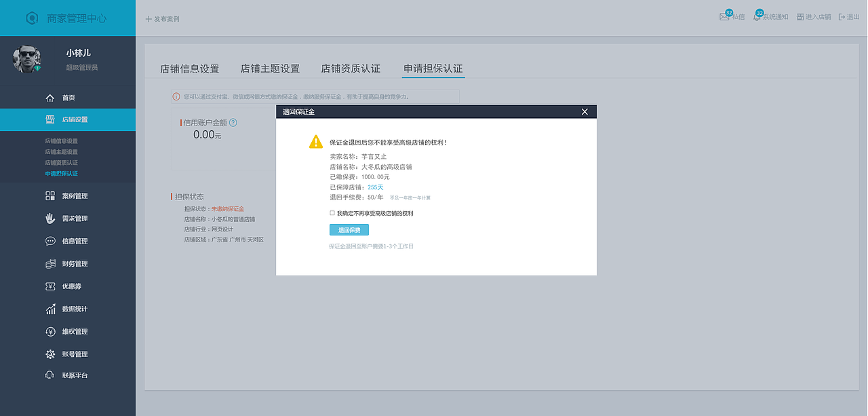
Task: Click the 未缴纳保证金 status text
Action: click(228, 209)
